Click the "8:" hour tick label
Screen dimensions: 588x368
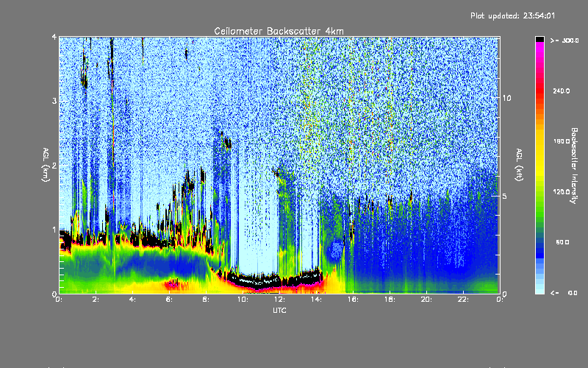(x=206, y=300)
